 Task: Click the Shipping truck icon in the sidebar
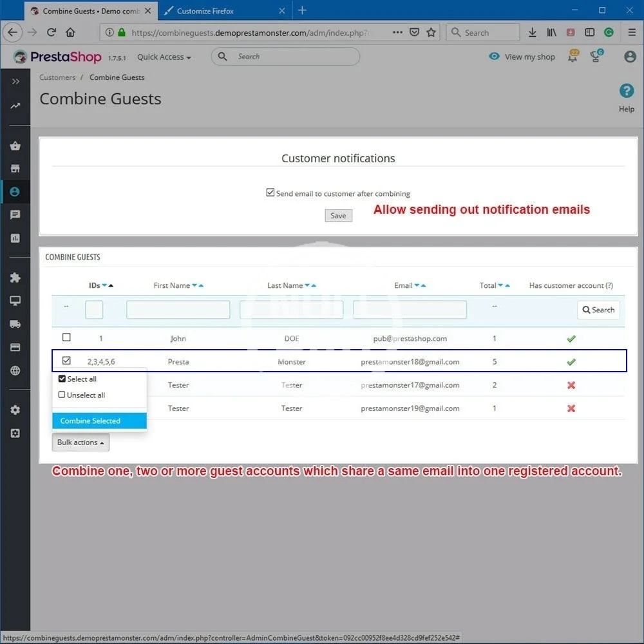pyautogui.click(x=15, y=324)
